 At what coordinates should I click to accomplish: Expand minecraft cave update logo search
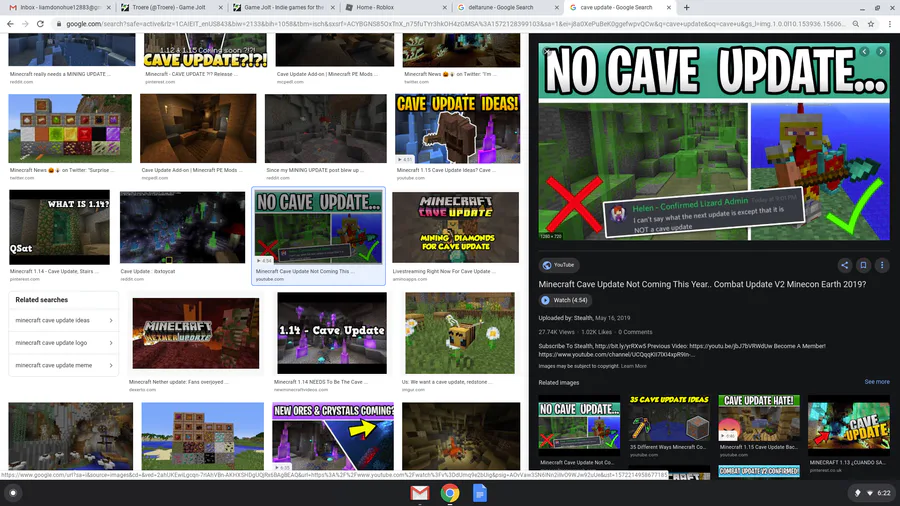(x=64, y=342)
